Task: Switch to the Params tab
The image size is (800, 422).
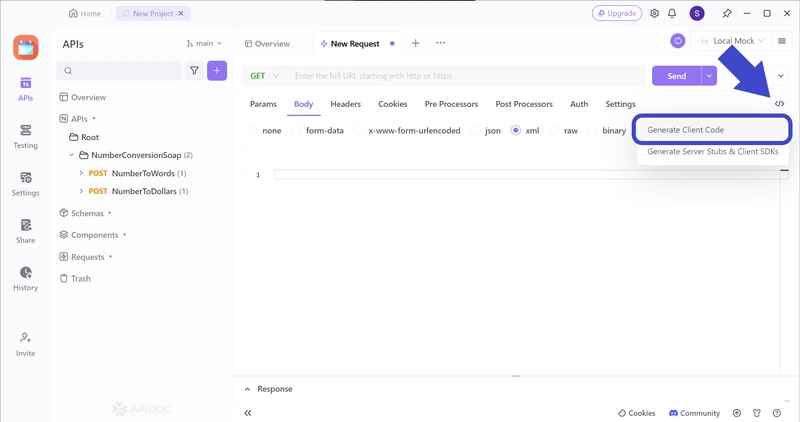Action: tap(263, 104)
